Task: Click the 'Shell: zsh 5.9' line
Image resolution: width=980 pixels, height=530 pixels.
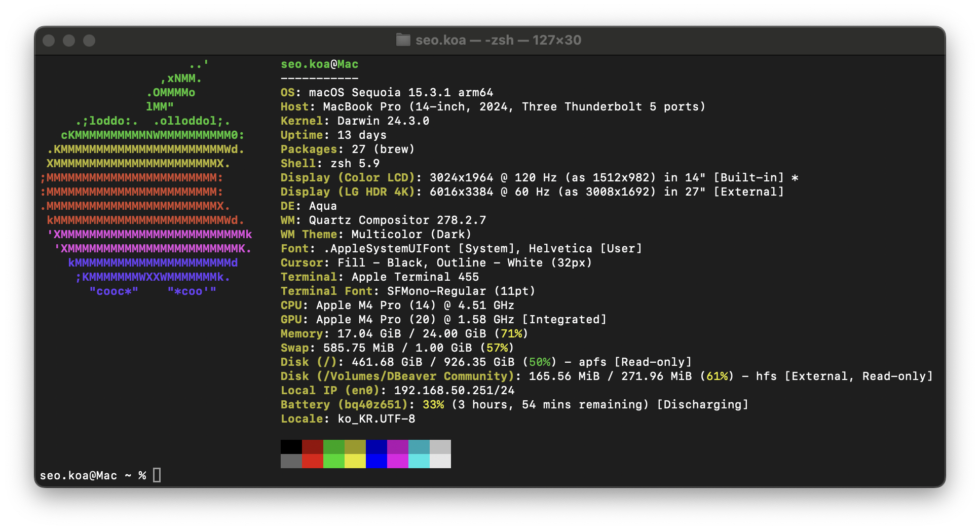Action: (330, 164)
